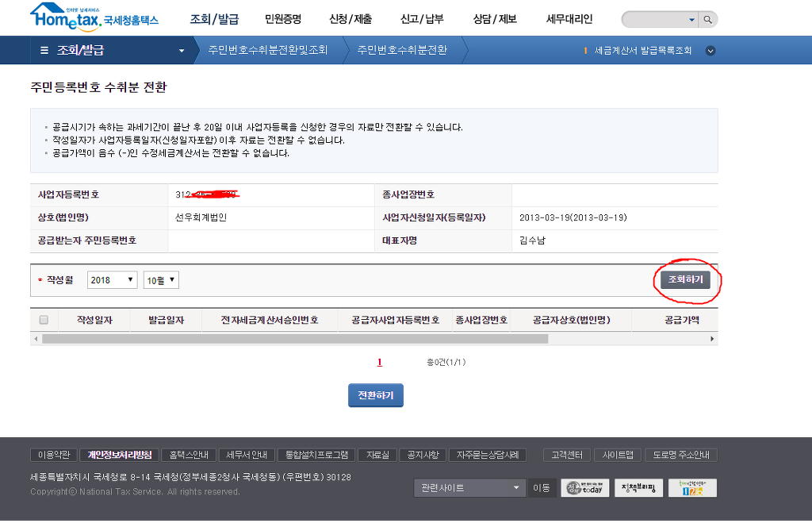
Task: Click the 선우회계법인 company name value
Action: coord(201,217)
